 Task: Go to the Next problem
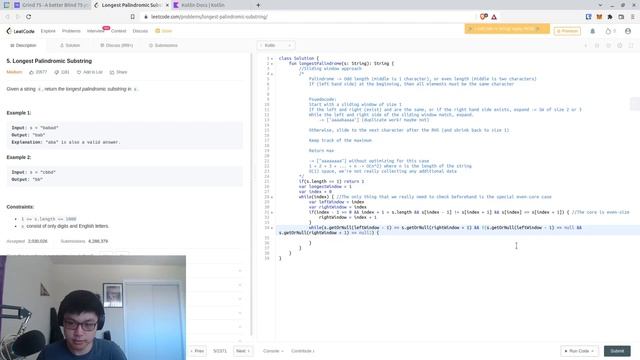(243, 351)
